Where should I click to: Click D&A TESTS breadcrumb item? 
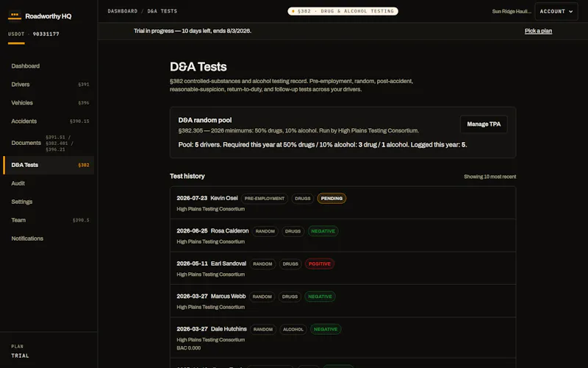(x=162, y=11)
